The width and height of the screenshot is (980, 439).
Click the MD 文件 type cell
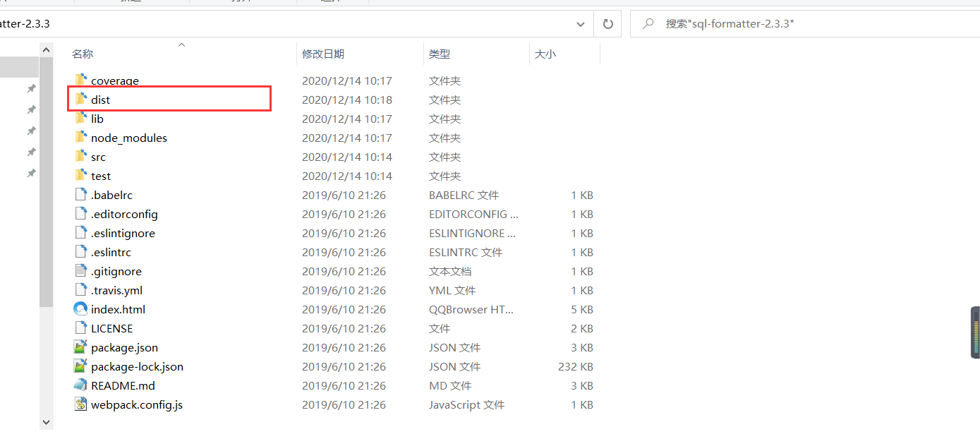click(x=450, y=385)
